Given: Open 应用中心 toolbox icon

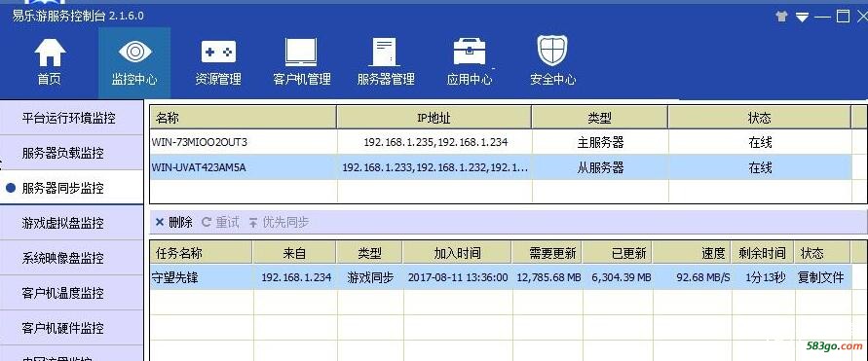Looking at the screenshot, I should click(470, 52).
